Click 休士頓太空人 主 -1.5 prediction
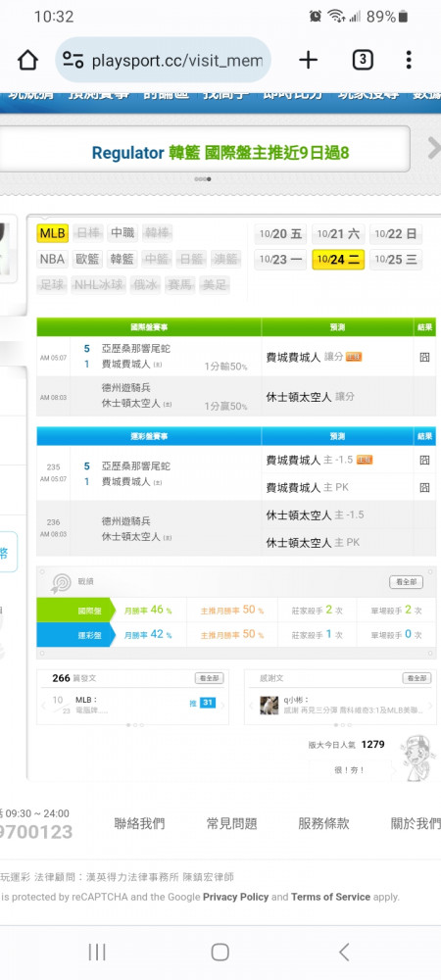Image resolution: width=441 pixels, height=980 pixels. (315, 515)
